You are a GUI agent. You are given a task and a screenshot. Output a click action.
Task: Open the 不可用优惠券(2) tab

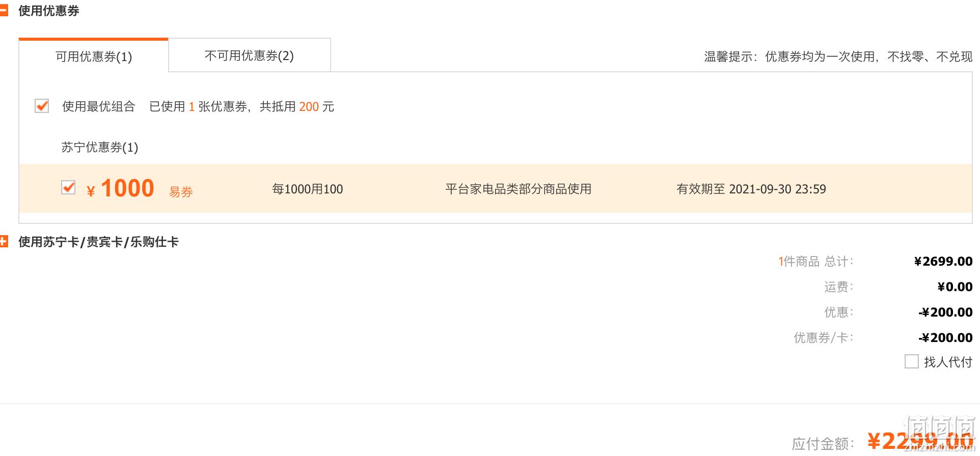[x=249, y=55]
